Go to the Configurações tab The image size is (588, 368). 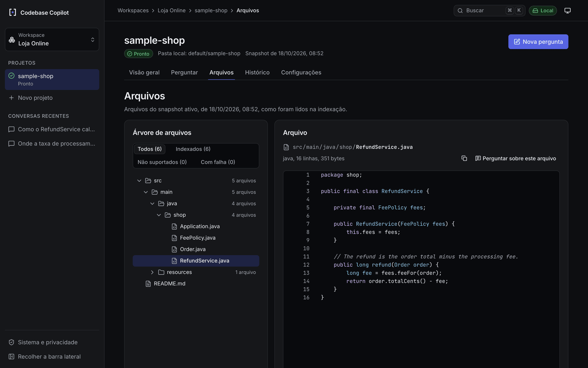click(301, 72)
